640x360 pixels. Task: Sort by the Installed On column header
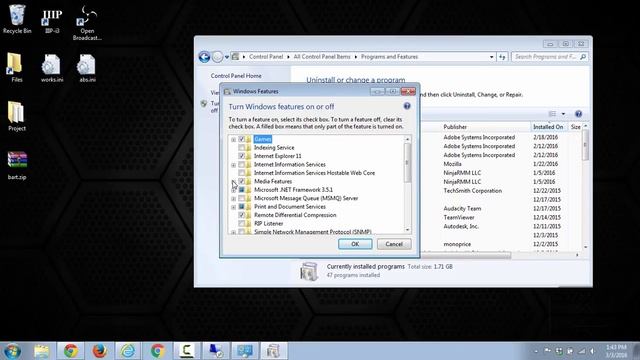(x=548, y=127)
